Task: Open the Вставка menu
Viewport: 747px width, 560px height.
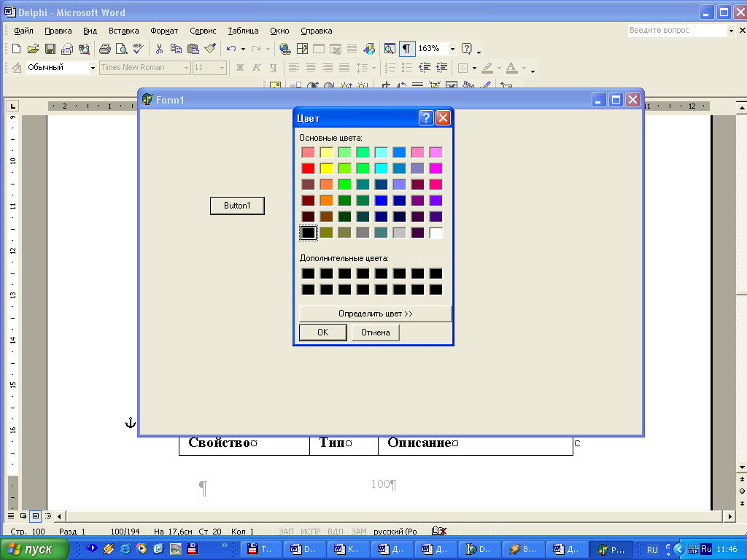Action: click(x=124, y=31)
